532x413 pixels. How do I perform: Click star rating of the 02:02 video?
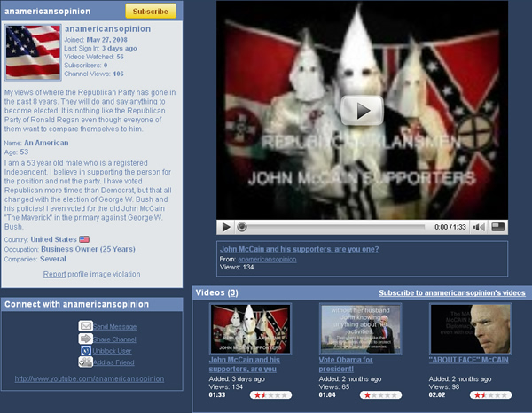click(490, 395)
